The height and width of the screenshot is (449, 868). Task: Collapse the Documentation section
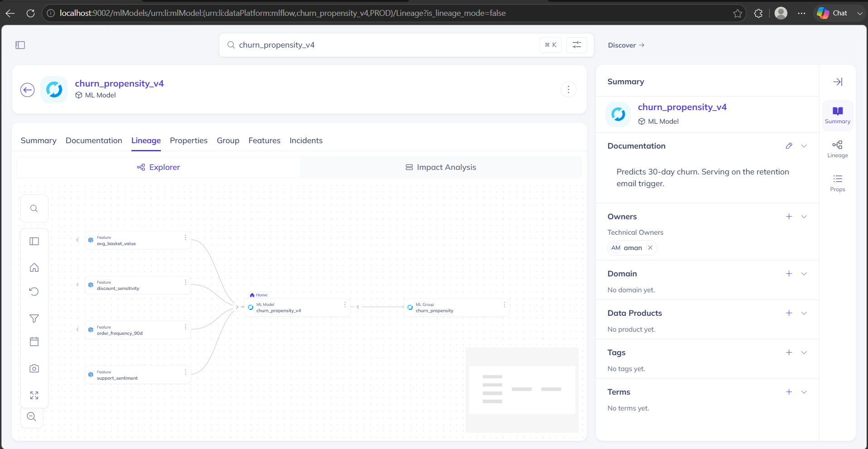tap(804, 146)
